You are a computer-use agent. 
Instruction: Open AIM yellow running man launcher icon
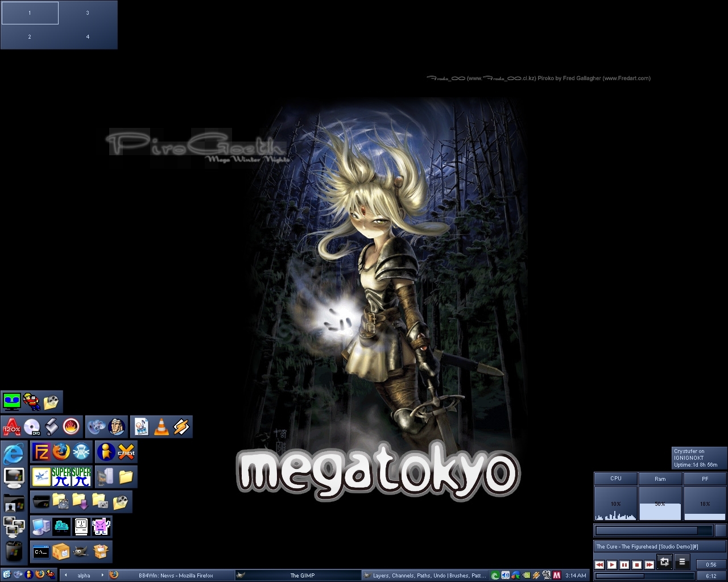106,452
